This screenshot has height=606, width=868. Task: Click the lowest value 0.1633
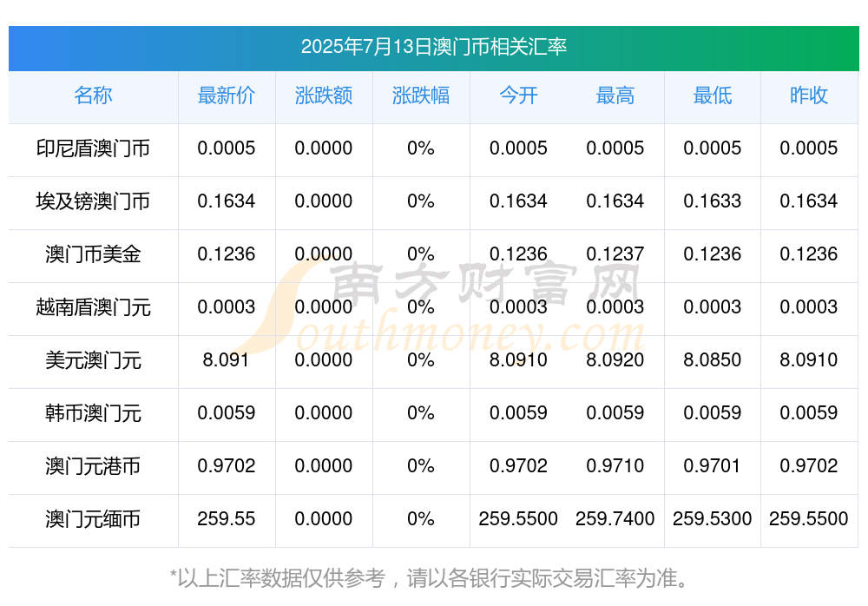click(713, 201)
